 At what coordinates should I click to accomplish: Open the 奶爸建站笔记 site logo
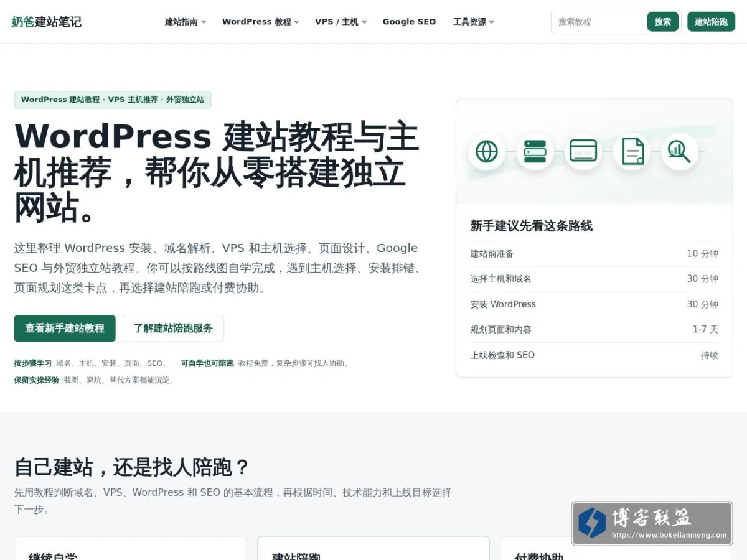click(x=46, y=22)
